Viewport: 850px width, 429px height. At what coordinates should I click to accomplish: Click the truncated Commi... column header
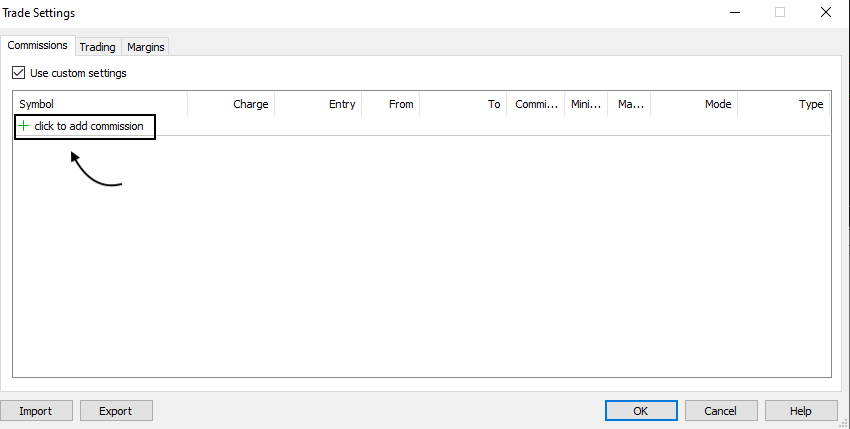(535, 104)
